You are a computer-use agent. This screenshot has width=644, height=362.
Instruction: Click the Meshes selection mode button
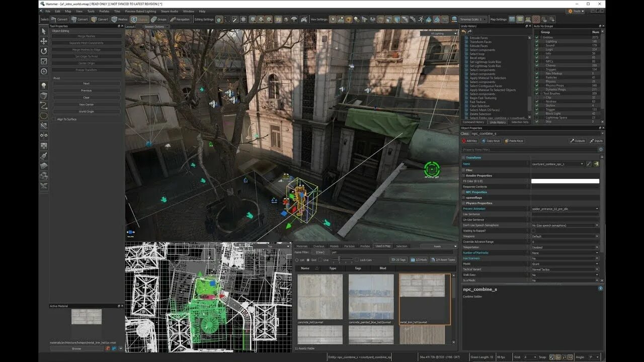120,19
